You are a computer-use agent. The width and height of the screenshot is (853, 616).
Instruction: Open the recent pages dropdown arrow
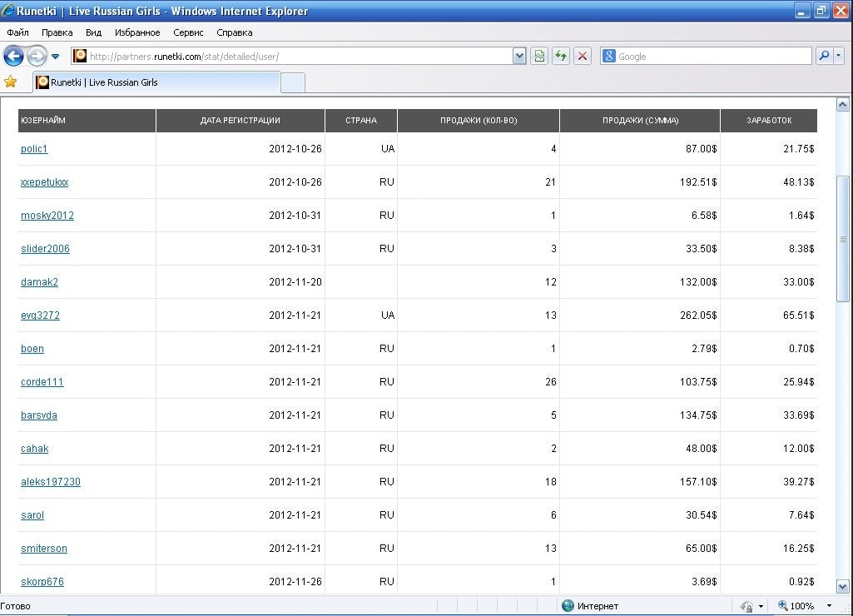(x=56, y=57)
